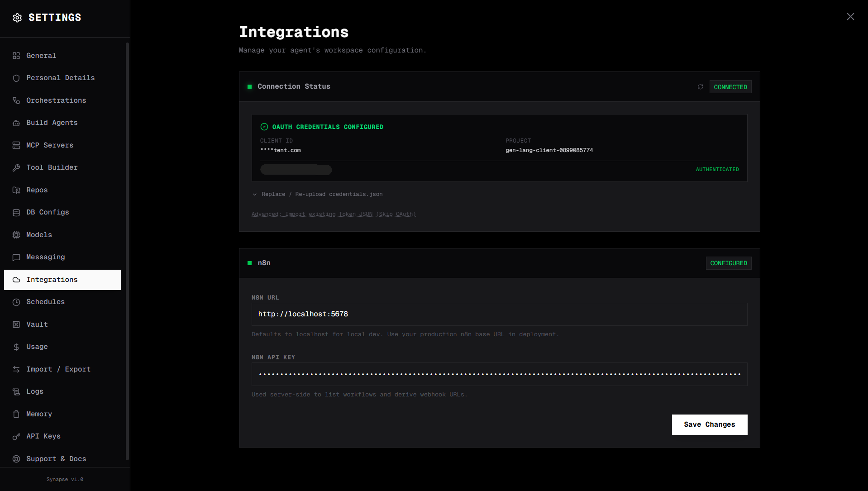This screenshot has height=491, width=868.
Task: Close the Settings panel with the X
Action: [850, 17]
